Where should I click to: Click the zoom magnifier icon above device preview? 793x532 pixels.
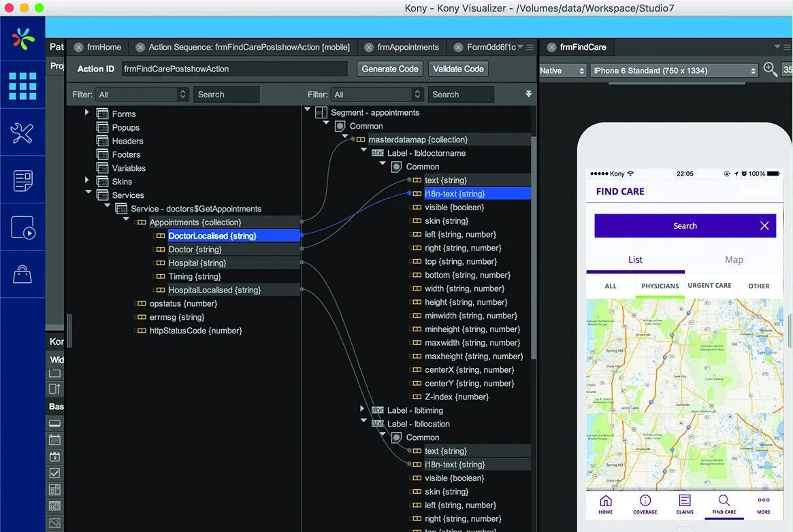point(771,69)
